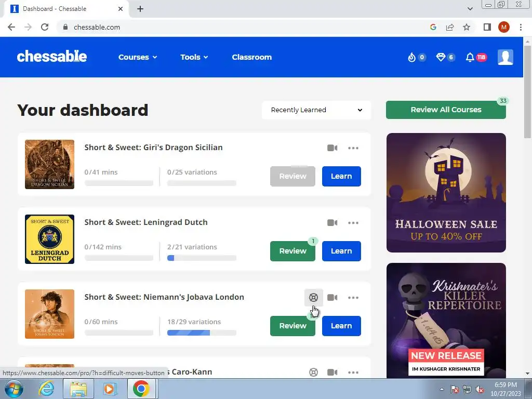The width and height of the screenshot is (532, 399).
Task: Click Review for Niemann's Jobava London
Action: 292,326
